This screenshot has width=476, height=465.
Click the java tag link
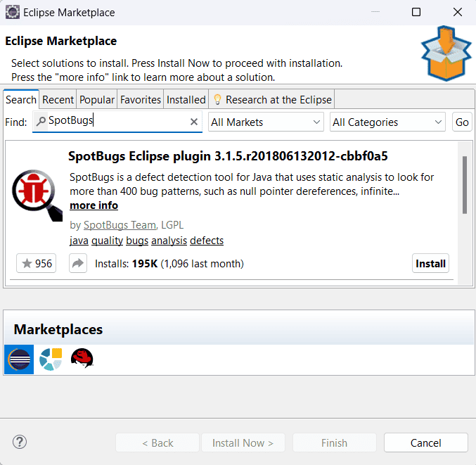click(x=79, y=241)
